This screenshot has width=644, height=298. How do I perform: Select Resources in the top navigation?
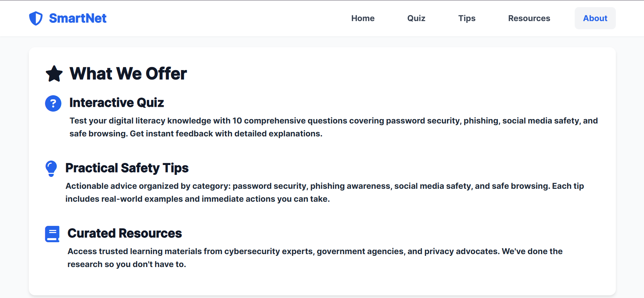[x=529, y=18]
